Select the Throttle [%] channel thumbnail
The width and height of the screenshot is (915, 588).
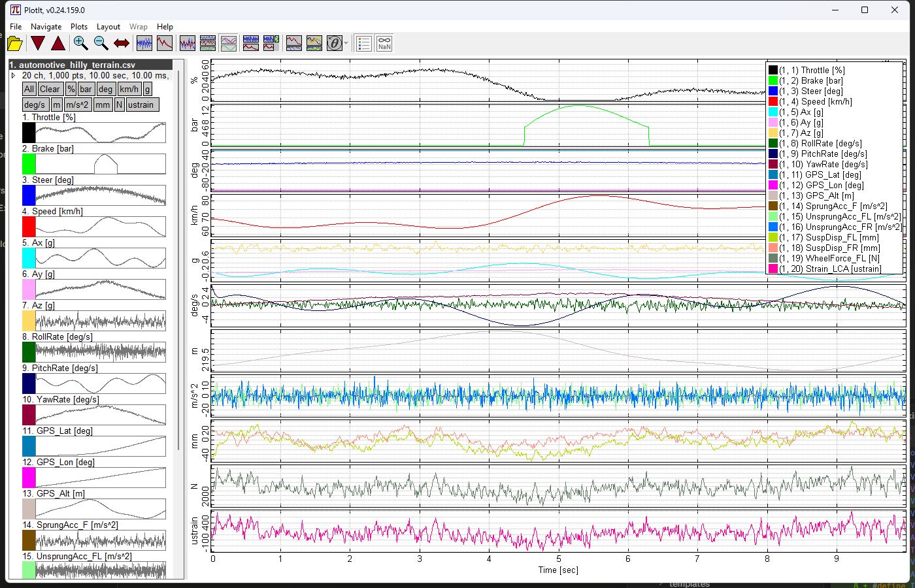[x=101, y=133]
